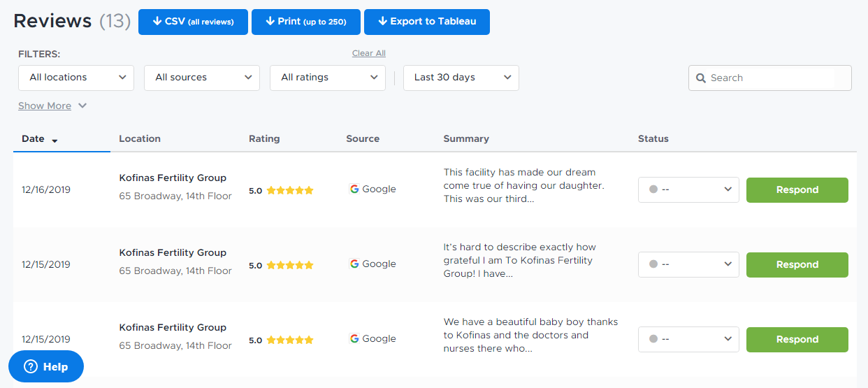Click the Google logo in the grateful review
This screenshot has height=388, width=868.
pos(354,264)
